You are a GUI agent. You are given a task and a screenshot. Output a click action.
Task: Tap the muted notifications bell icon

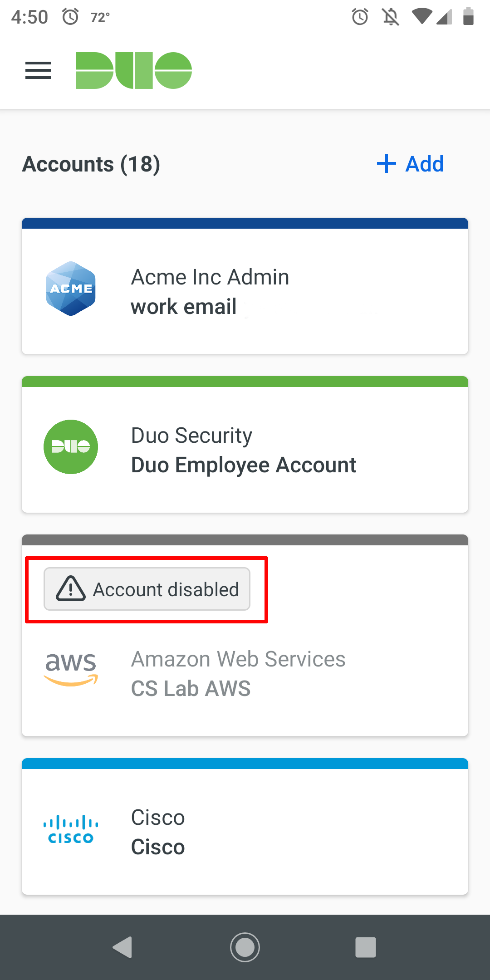tap(391, 17)
